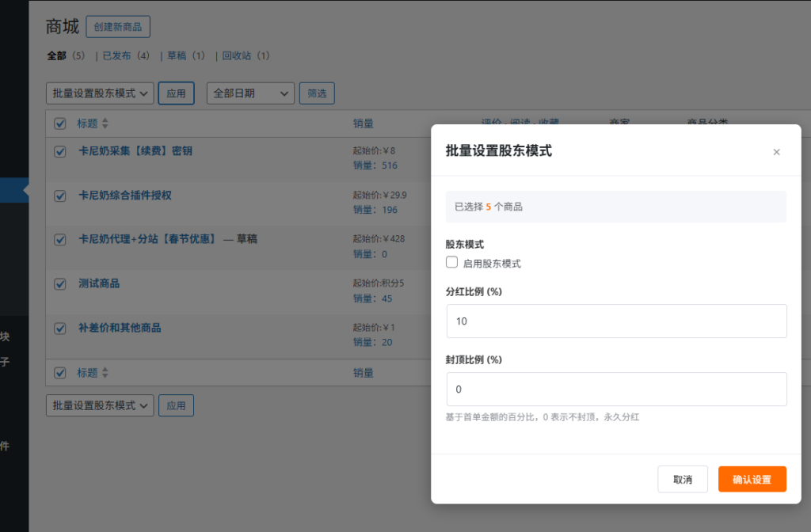The image size is (811, 532).
Task: Open the 卡尼奶采集【续费】密钥 product link
Action: point(135,150)
